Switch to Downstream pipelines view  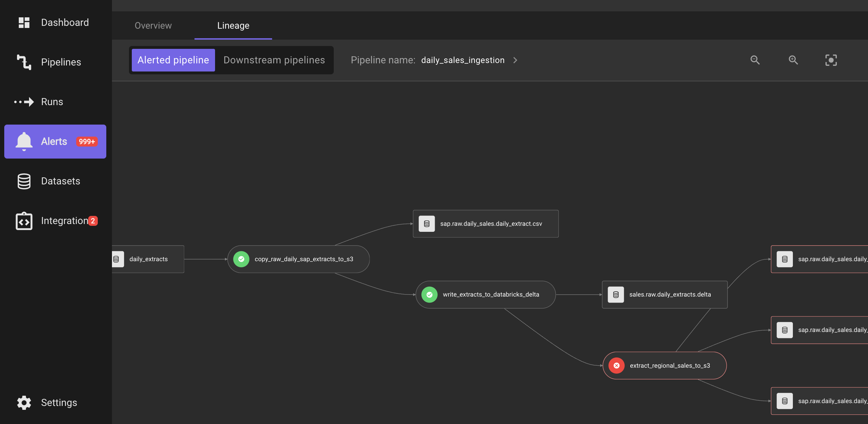[274, 60]
